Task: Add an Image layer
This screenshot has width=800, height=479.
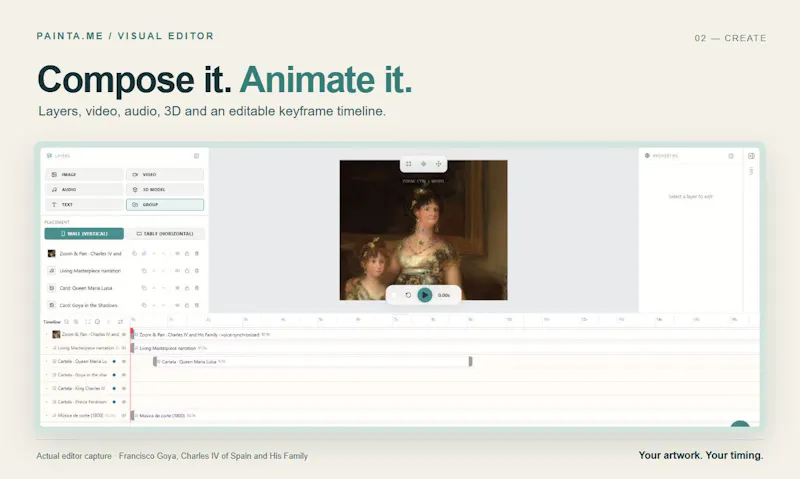Action: pyautogui.click(x=84, y=174)
